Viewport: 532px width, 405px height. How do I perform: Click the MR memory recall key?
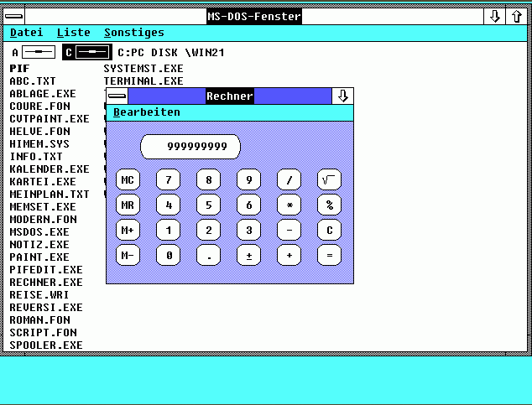pos(128,205)
